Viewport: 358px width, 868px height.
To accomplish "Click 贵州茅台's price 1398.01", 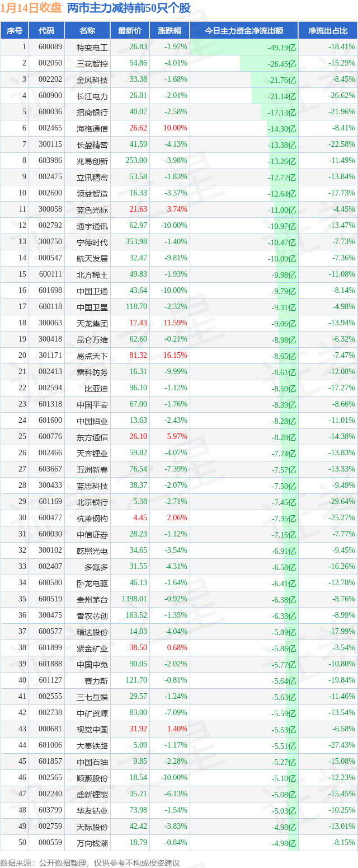I will click(x=134, y=599).
